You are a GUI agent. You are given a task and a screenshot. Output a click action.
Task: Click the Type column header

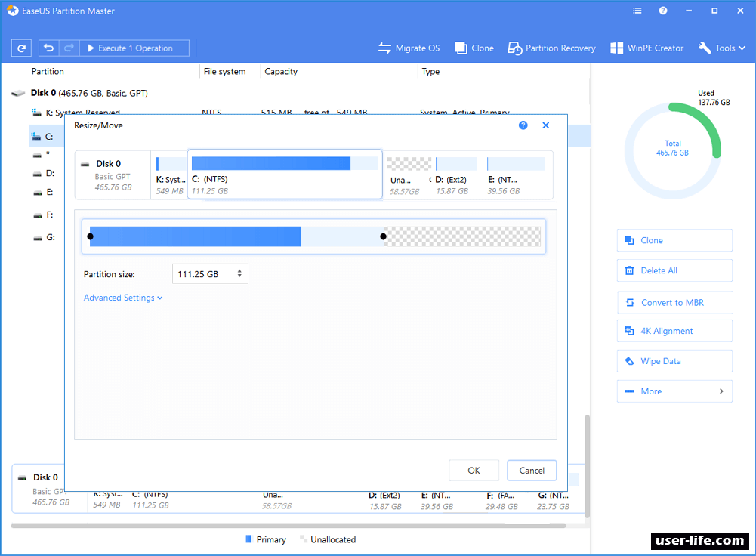[x=430, y=71]
